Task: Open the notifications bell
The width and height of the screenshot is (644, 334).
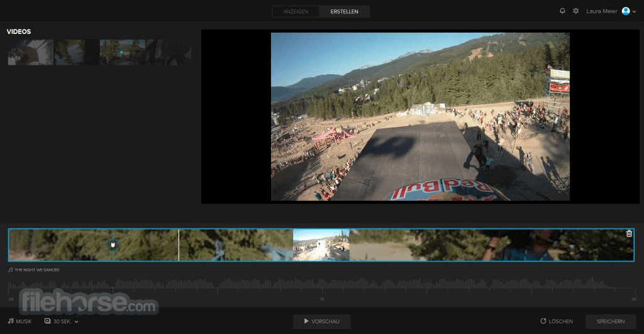Action: (x=562, y=11)
